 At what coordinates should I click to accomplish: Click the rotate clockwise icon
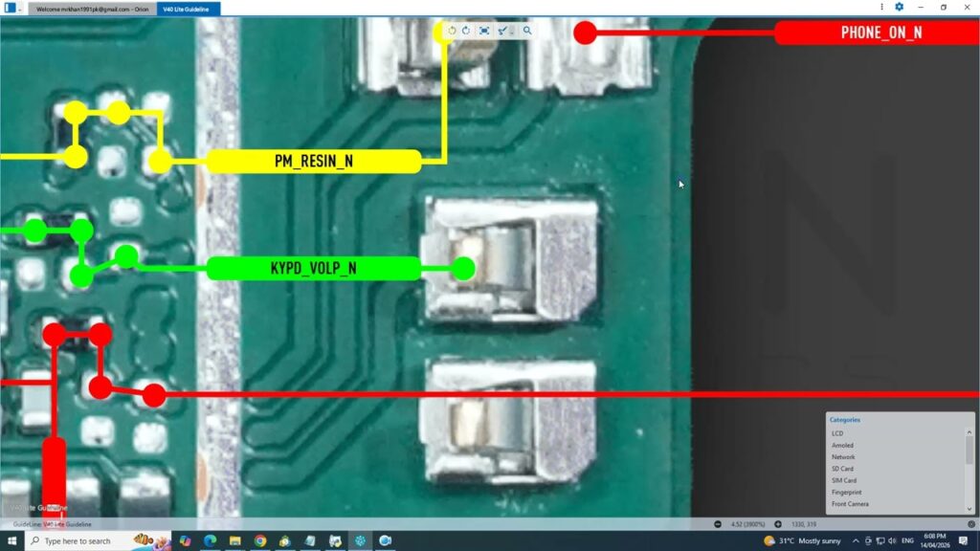point(466,31)
